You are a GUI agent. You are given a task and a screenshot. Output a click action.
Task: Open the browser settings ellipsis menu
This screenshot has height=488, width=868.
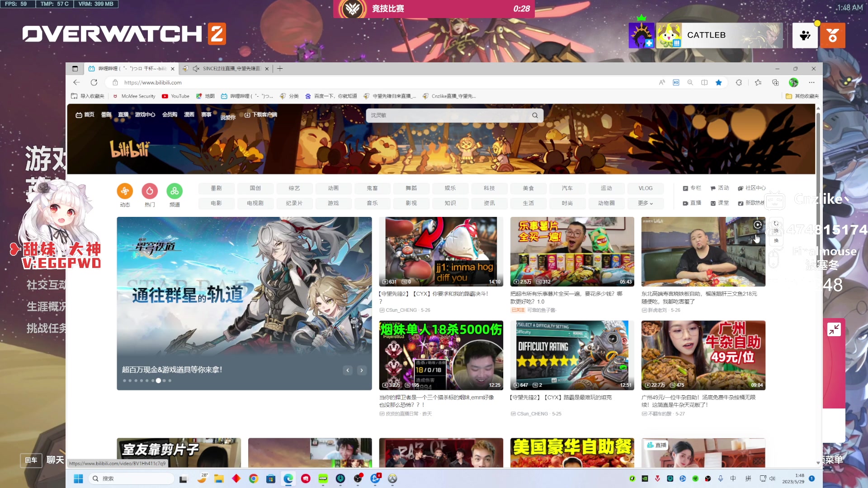[811, 82]
